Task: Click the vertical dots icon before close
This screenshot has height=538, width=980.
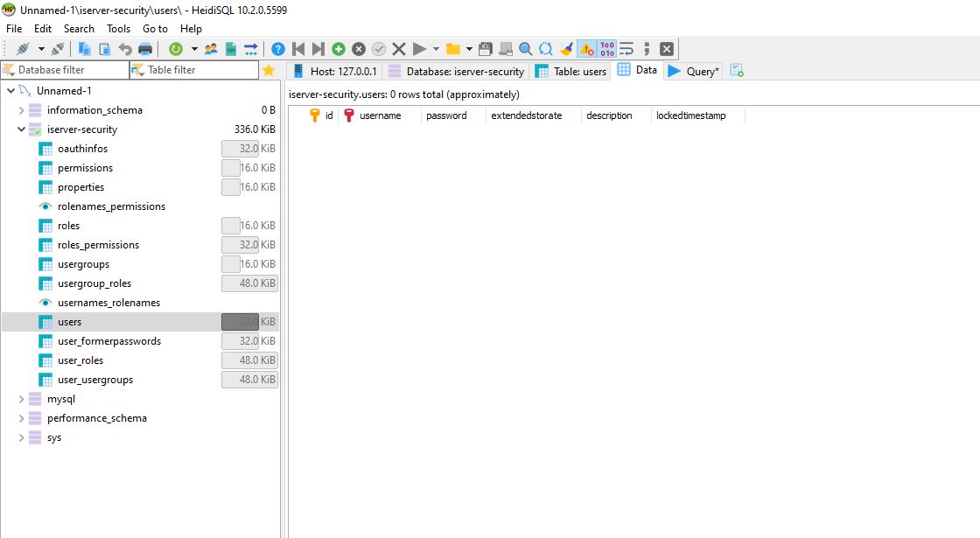Action: tap(647, 49)
